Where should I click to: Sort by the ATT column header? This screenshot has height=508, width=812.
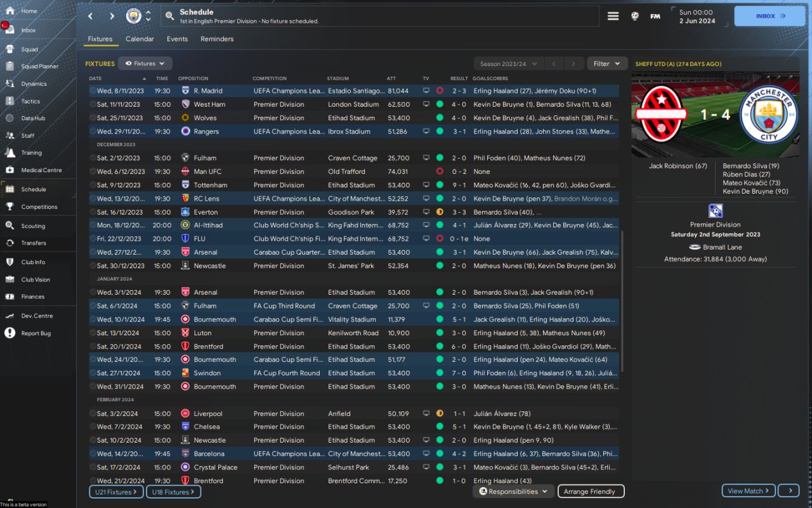tap(391, 79)
